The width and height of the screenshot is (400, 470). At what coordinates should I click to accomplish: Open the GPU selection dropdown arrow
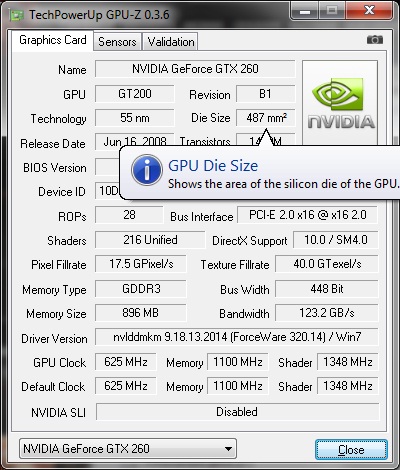[x=228, y=449]
